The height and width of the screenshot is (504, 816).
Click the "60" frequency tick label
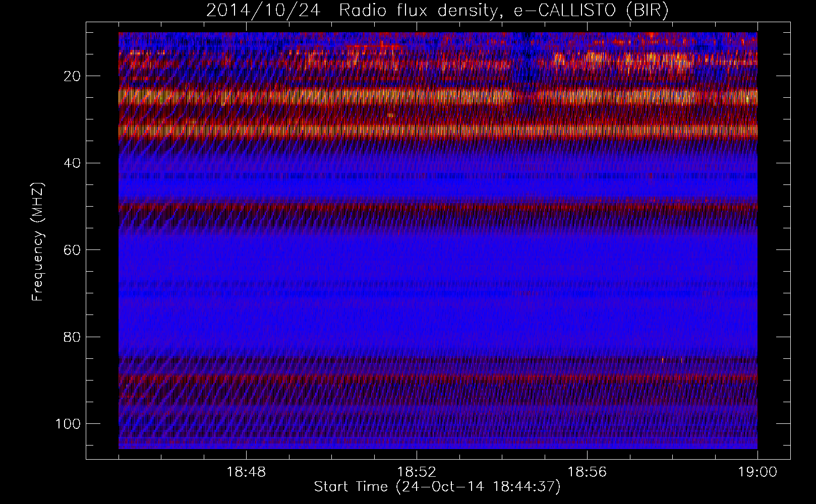(71, 250)
